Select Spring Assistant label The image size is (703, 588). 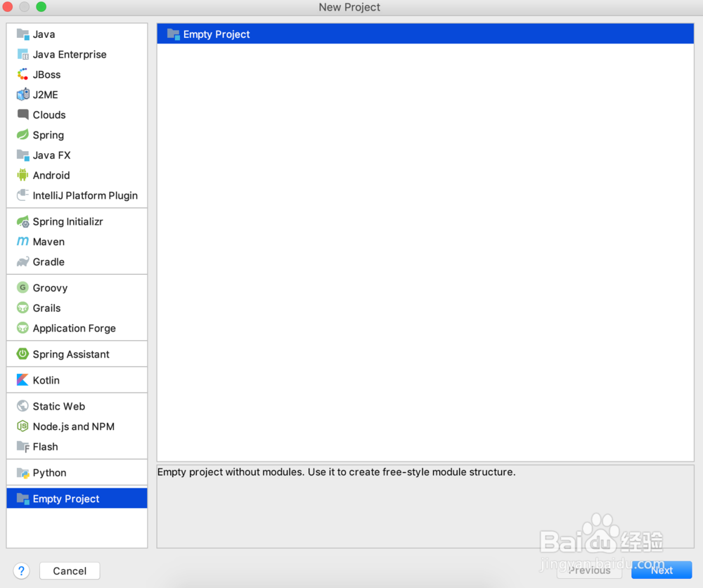[x=71, y=355]
